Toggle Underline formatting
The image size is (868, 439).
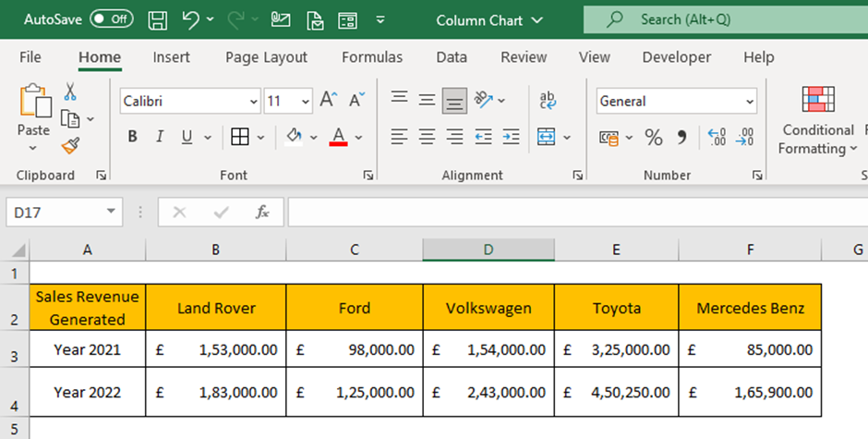pos(187,137)
